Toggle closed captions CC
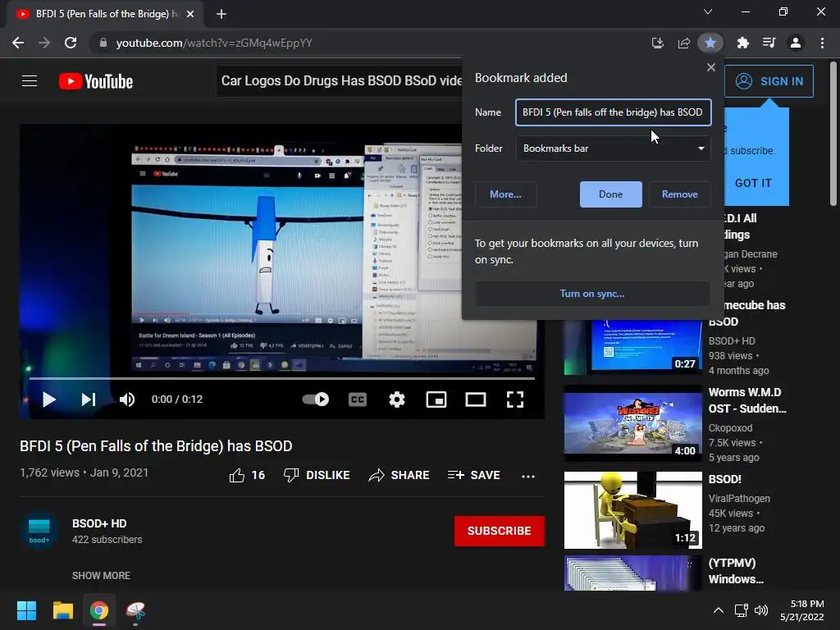 [358, 399]
